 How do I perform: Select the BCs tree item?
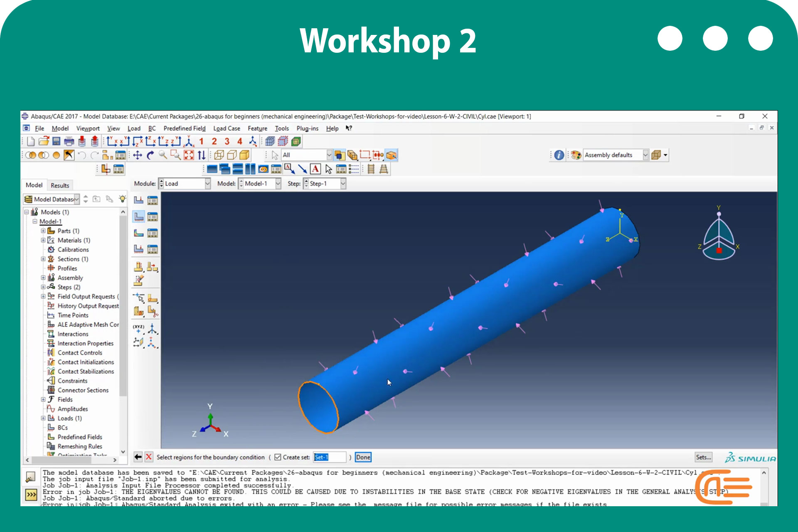click(62, 428)
